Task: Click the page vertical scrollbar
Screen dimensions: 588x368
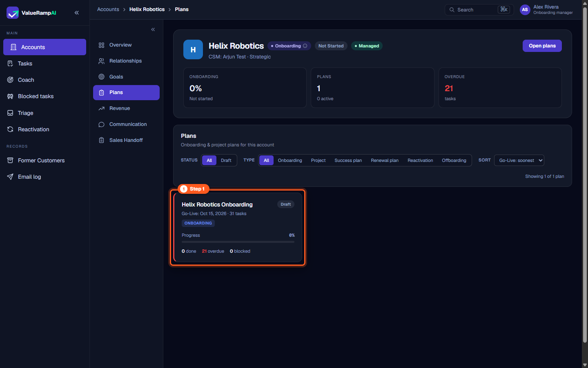Action: [585, 176]
